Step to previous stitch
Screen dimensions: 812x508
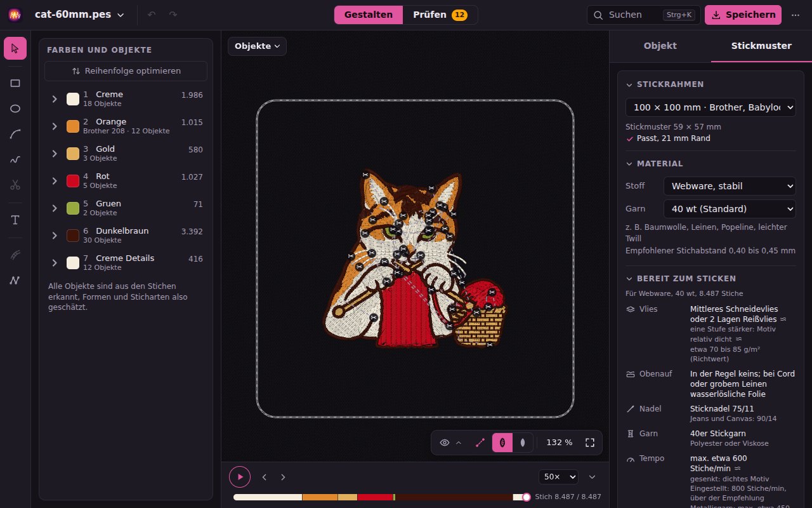click(x=265, y=477)
